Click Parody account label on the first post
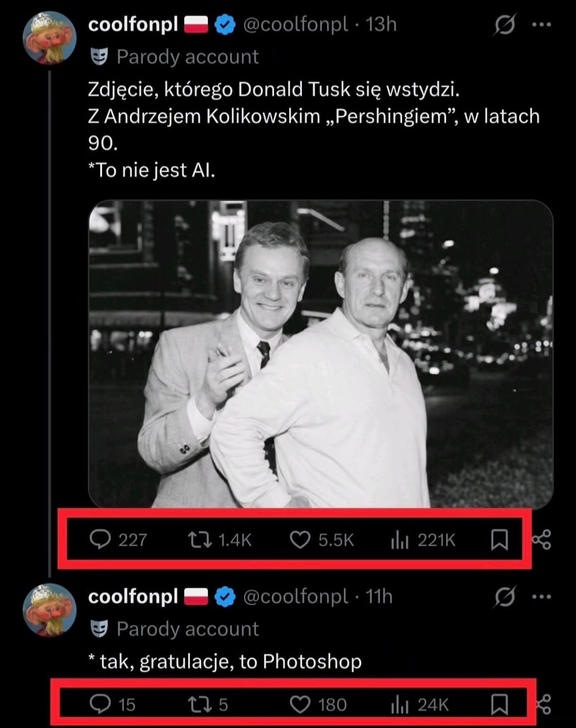The width and height of the screenshot is (576, 728). tap(187, 57)
